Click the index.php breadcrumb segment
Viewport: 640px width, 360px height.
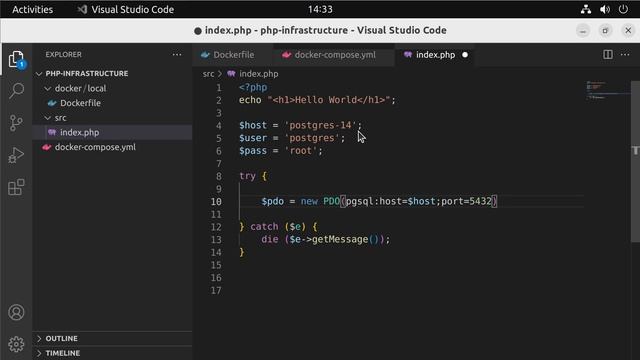coord(258,74)
